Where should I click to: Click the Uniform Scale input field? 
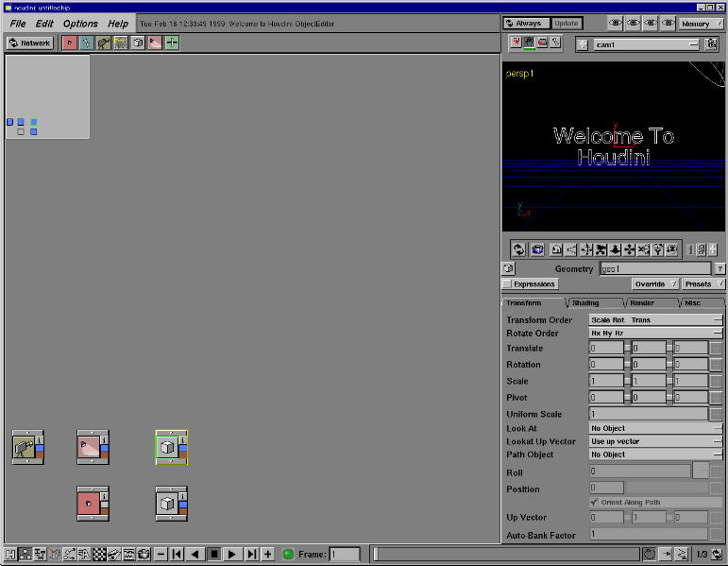(x=648, y=414)
